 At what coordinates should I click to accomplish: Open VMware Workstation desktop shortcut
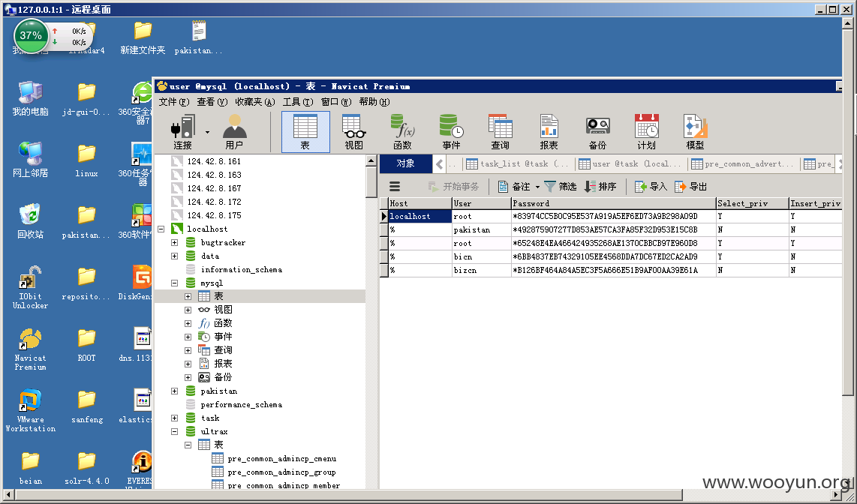point(30,411)
